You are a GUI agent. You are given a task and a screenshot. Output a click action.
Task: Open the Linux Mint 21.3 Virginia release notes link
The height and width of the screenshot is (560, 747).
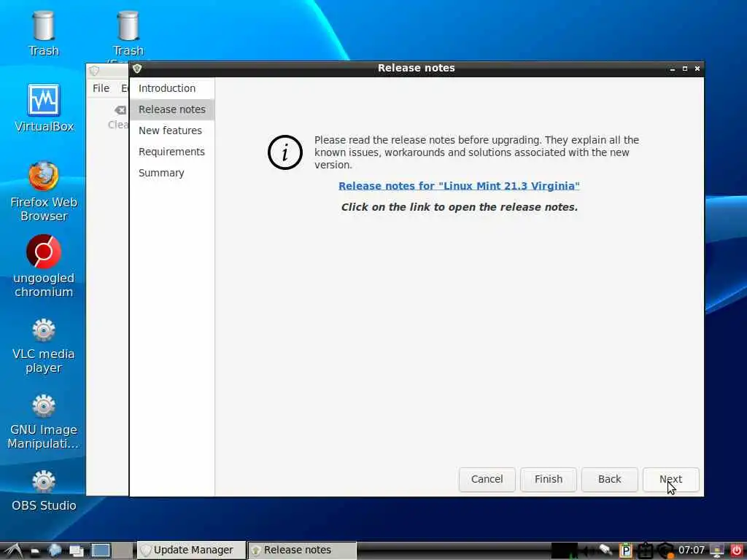pos(459,186)
